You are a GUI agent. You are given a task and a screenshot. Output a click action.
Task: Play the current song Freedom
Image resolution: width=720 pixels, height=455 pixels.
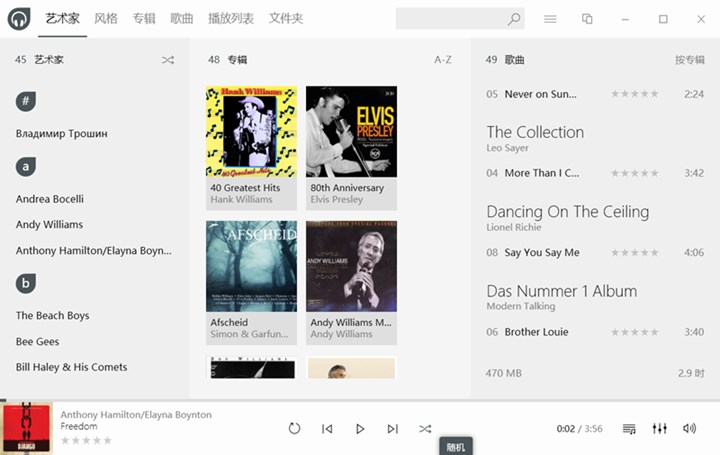[x=360, y=429]
